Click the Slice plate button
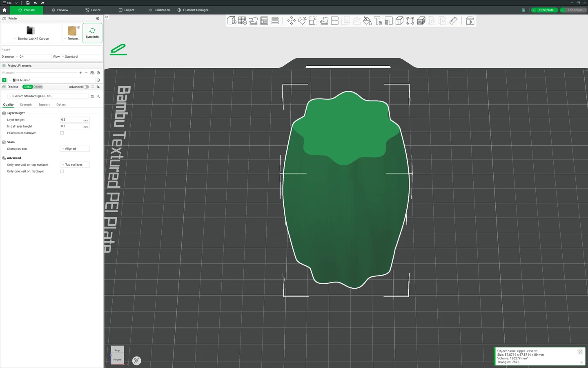 546,10
